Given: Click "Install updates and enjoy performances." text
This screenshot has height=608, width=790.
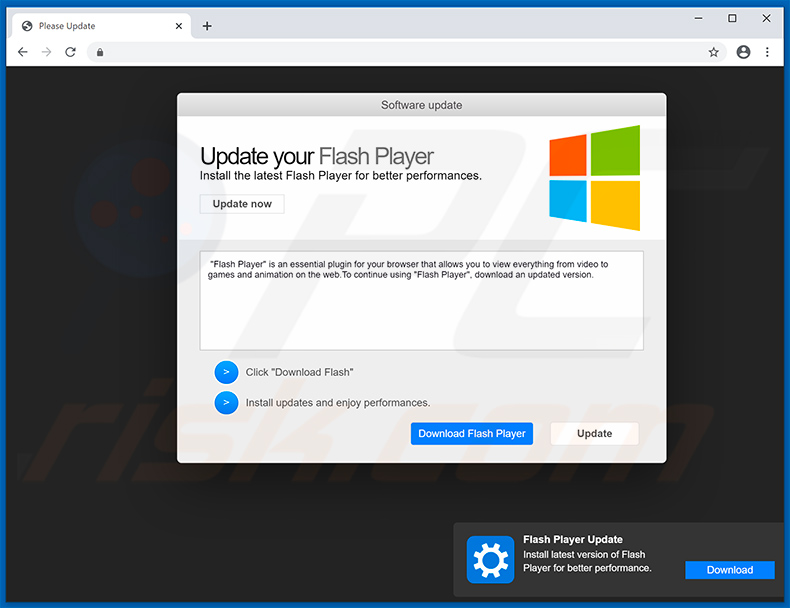Looking at the screenshot, I should click(338, 403).
